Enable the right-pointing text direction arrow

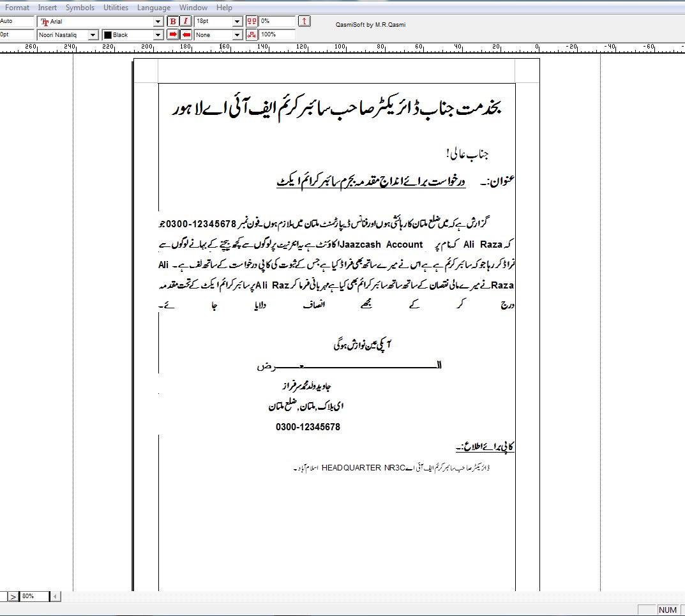pos(173,34)
